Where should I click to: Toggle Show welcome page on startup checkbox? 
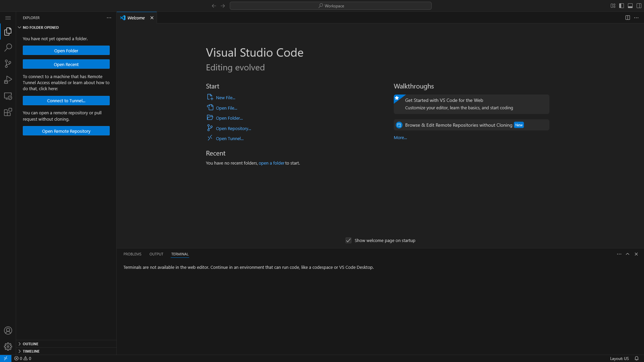(x=348, y=240)
